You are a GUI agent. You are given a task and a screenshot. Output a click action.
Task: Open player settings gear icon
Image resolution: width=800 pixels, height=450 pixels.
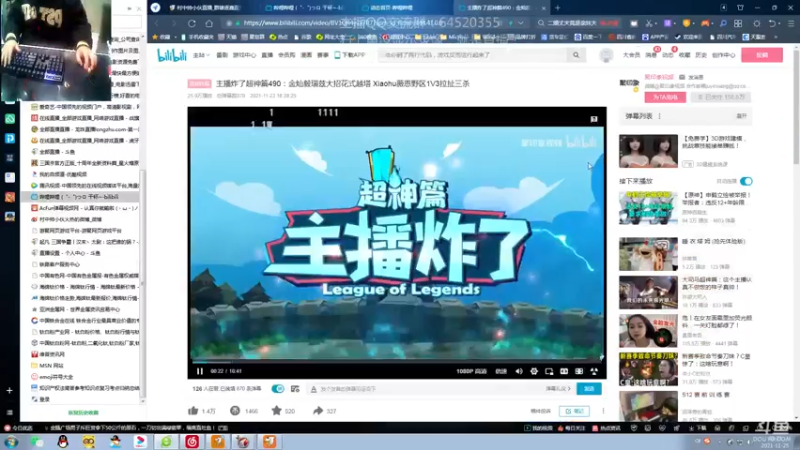(x=534, y=371)
